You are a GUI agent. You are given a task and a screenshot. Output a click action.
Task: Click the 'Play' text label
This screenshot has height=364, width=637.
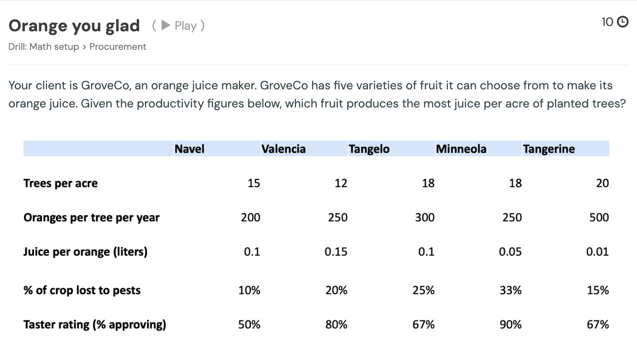[x=186, y=25]
